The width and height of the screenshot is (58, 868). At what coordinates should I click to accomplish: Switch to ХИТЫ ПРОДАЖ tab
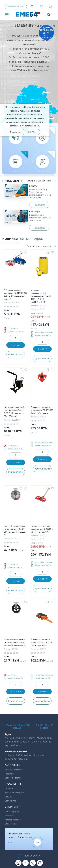(x=31, y=239)
